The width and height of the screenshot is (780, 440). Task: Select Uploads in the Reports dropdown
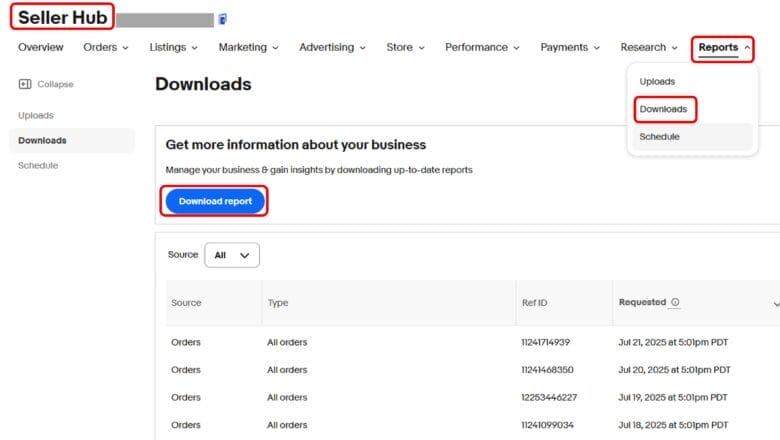click(x=657, y=81)
